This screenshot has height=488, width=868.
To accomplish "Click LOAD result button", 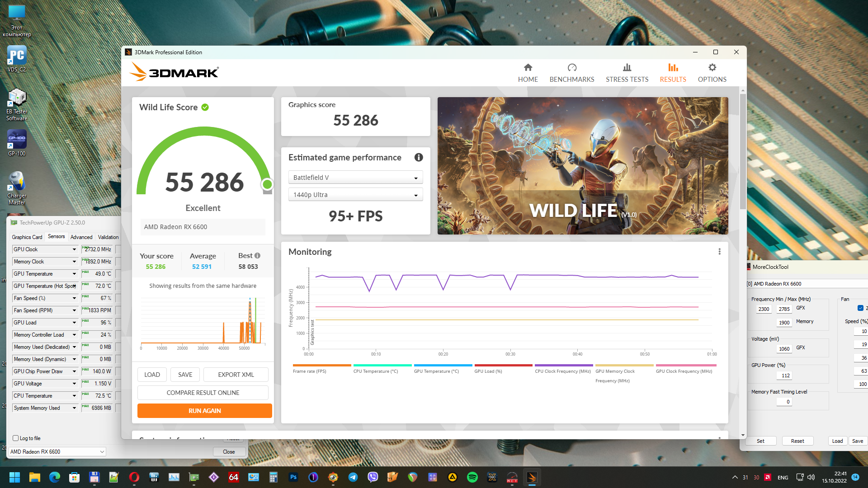I will 152,375.
